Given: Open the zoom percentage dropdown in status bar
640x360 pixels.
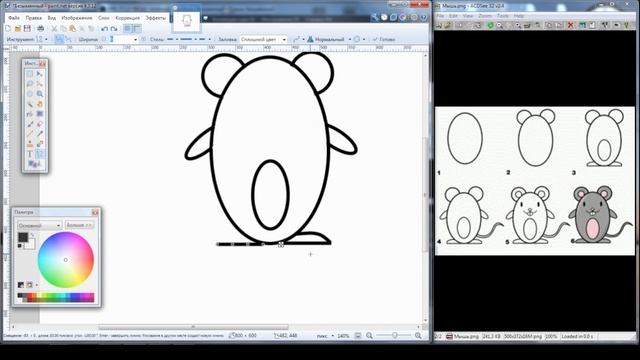Looking at the screenshot, I should 344,336.
